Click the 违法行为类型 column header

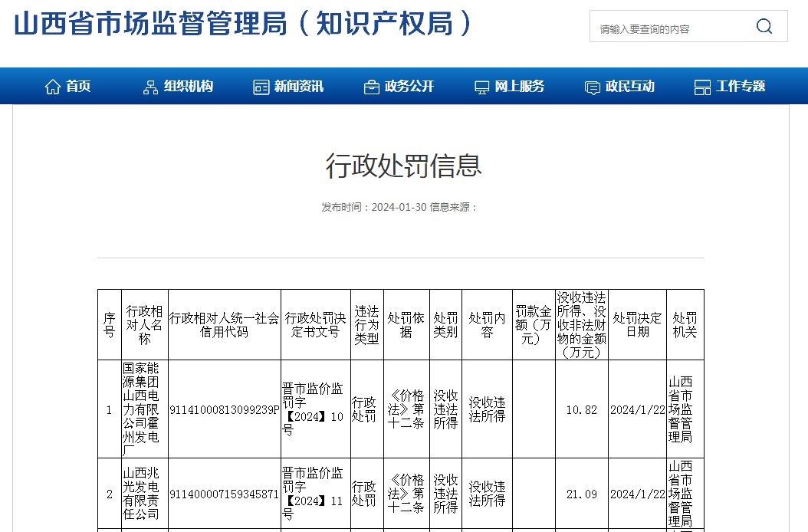click(x=367, y=325)
